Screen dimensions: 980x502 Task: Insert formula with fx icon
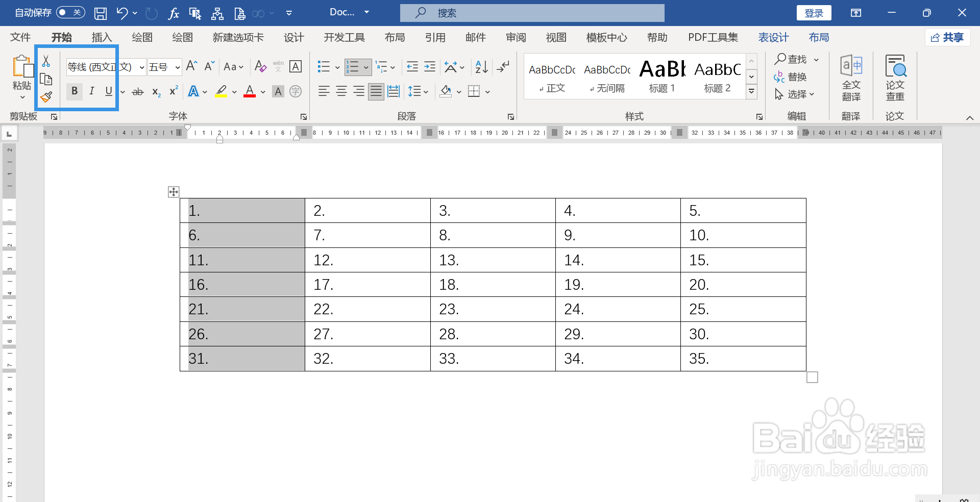click(x=174, y=13)
